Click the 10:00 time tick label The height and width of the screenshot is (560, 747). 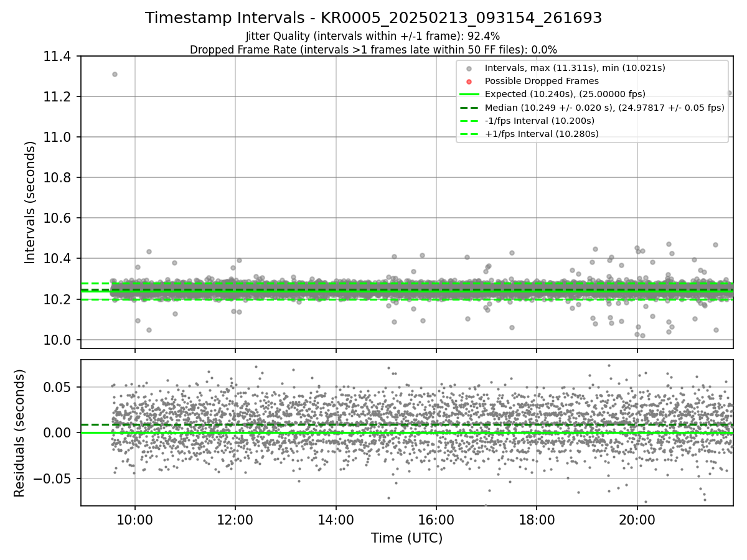(135, 519)
